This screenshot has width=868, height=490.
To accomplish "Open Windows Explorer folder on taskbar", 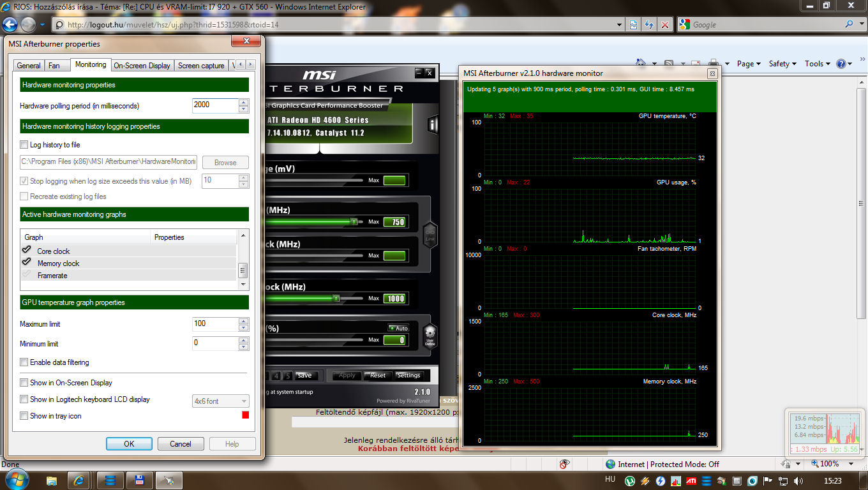I will (52, 480).
